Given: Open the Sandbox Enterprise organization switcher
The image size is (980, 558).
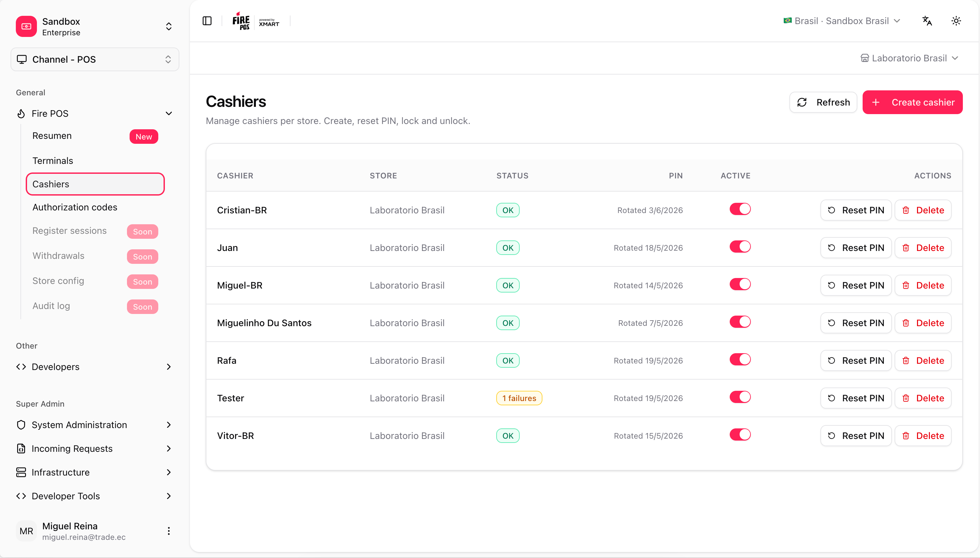Looking at the screenshot, I should coord(95,26).
